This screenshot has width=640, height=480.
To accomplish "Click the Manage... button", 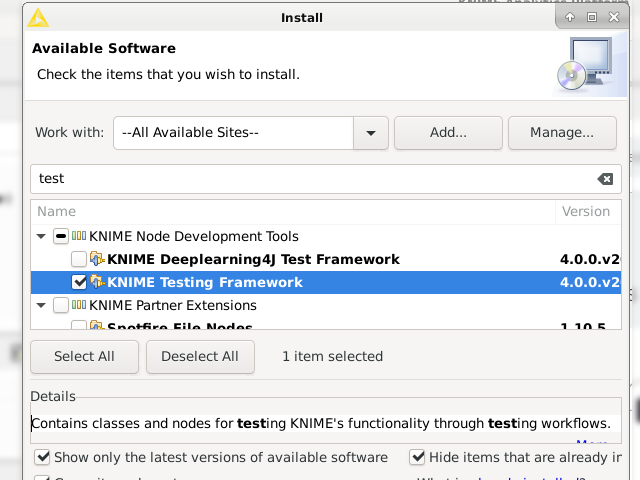I will 562,133.
